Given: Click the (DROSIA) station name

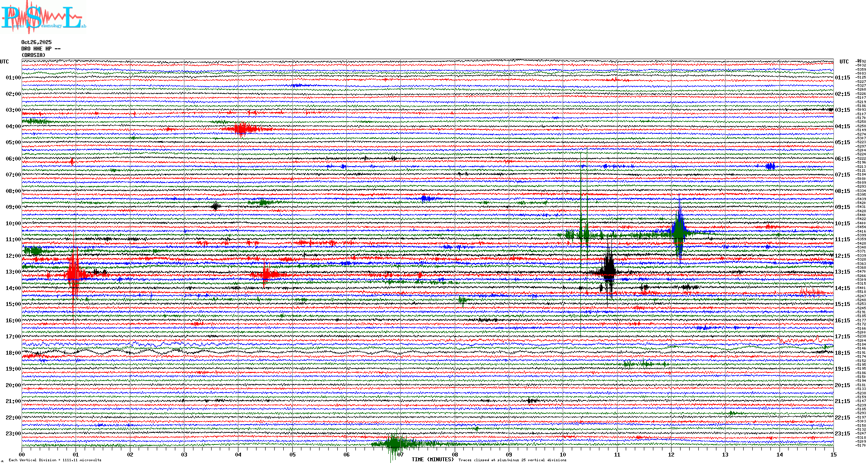Looking at the screenshot, I should pos(33,55).
